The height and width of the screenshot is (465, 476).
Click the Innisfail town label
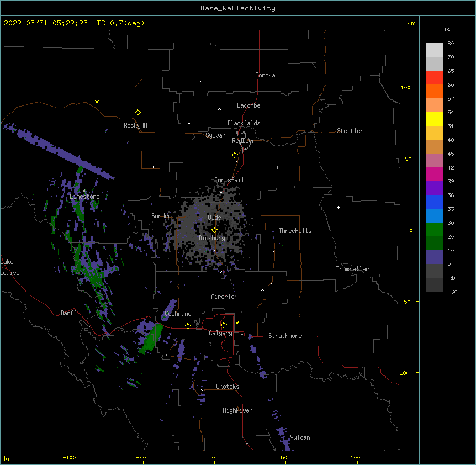(229, 180)
